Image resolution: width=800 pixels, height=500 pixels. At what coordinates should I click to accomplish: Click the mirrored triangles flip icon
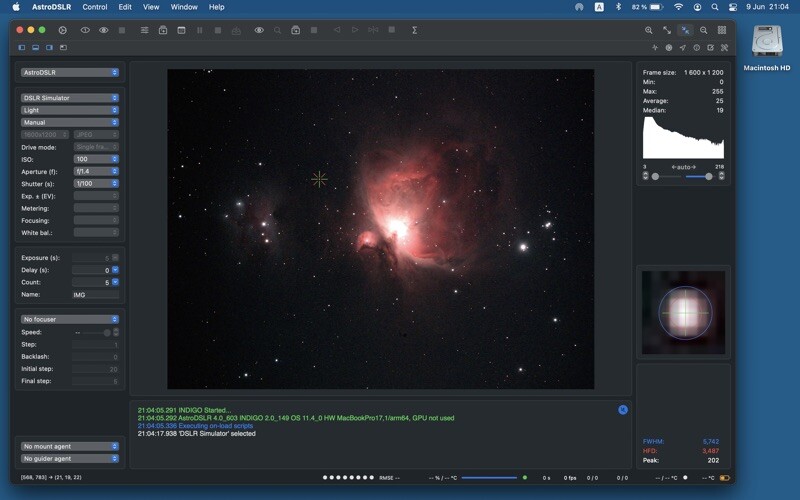(373, 30)
